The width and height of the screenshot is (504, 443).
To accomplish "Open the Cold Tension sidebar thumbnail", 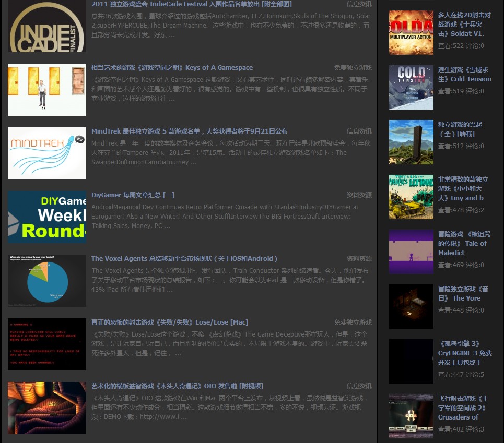I will click(x=411, y=87).
